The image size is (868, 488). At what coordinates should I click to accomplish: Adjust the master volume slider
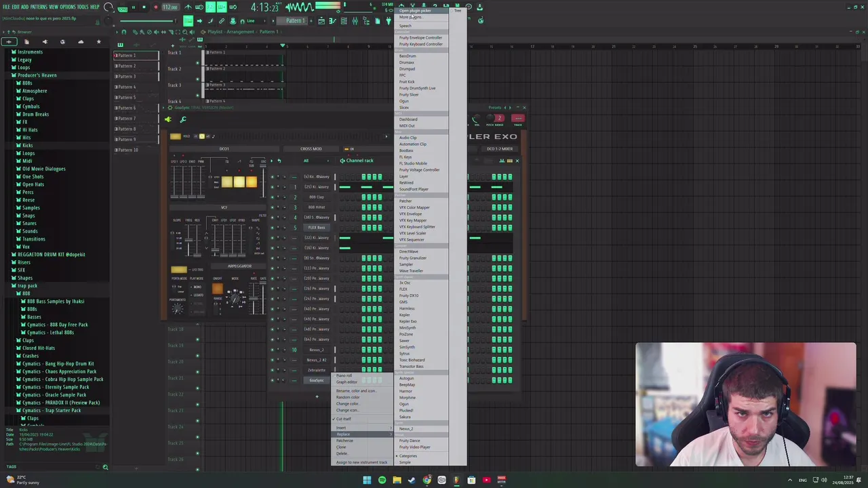148,21
